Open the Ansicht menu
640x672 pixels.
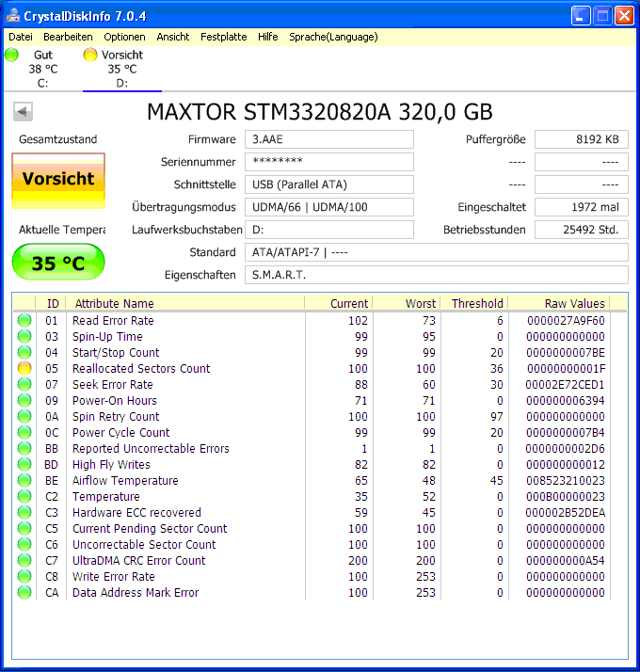pos(173,37)
